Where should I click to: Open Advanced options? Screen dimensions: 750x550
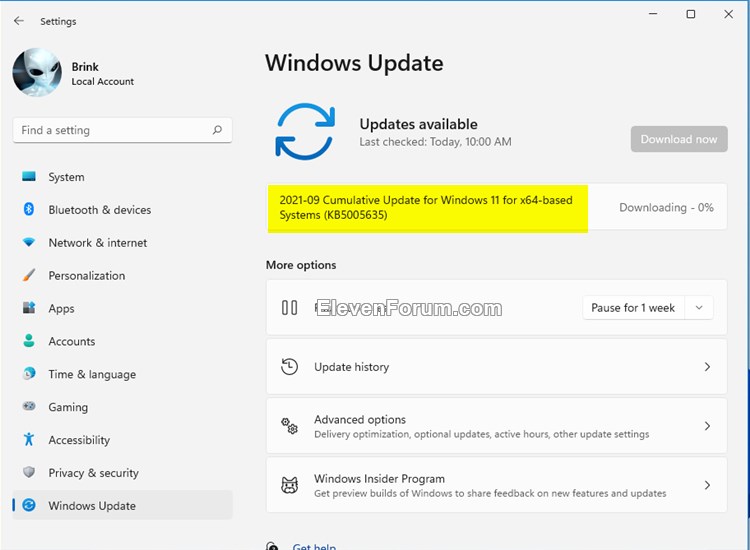coord(496,426)
